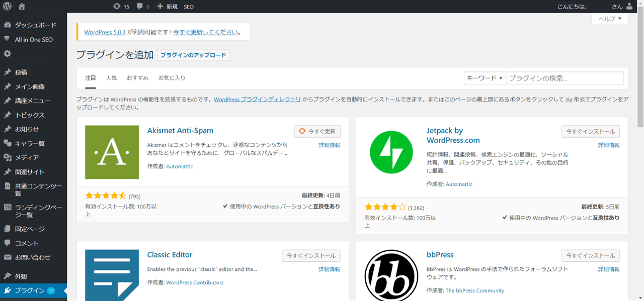
Task: Switch to the お気に入り tab
Action: 172,78
